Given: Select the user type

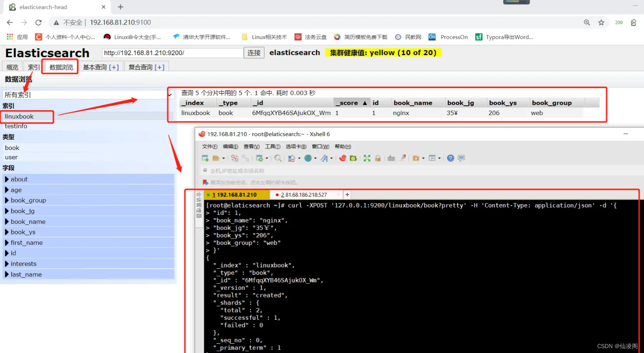Looking at the screenshot, I should pos(88,157).
